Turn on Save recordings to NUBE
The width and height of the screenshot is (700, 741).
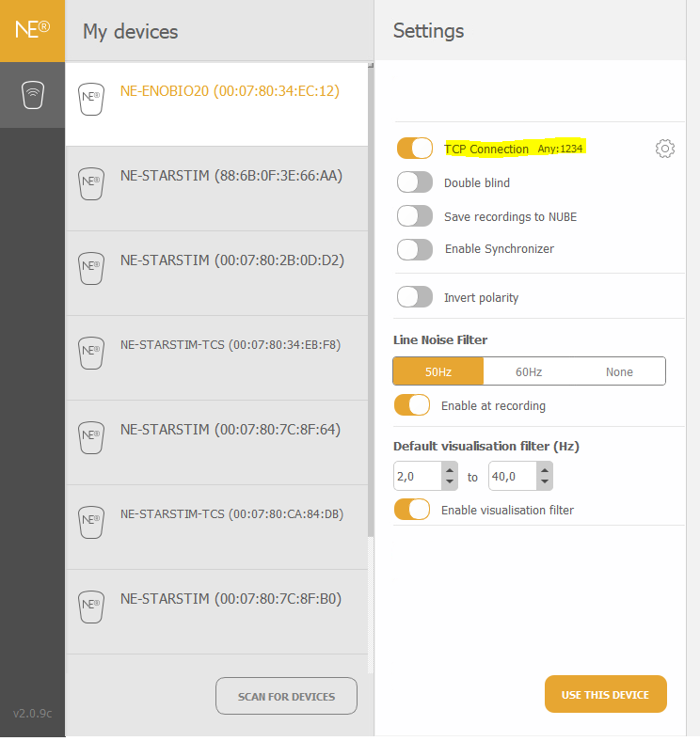pos(415,216)
